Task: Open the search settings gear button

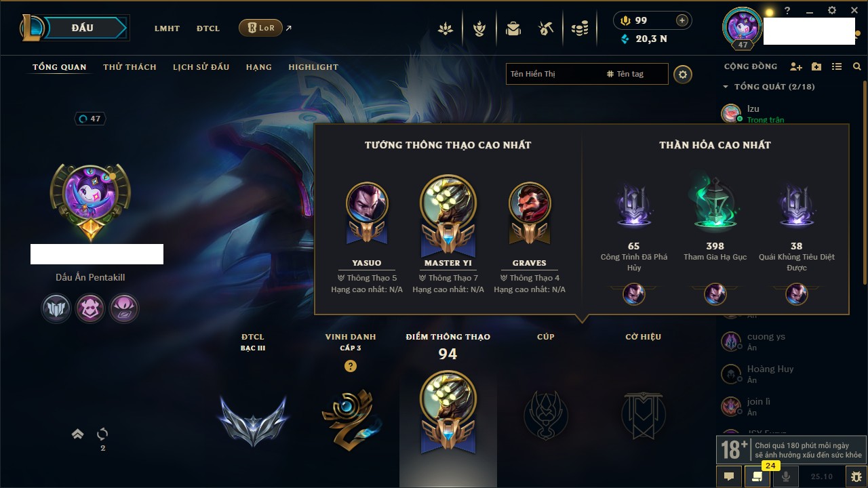Action: (x=683, y=75)
